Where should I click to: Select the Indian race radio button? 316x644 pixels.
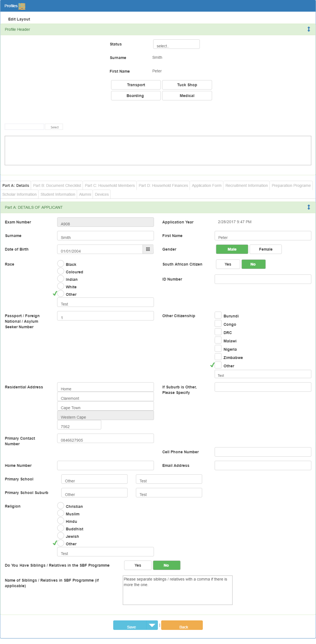pos(61,279)
